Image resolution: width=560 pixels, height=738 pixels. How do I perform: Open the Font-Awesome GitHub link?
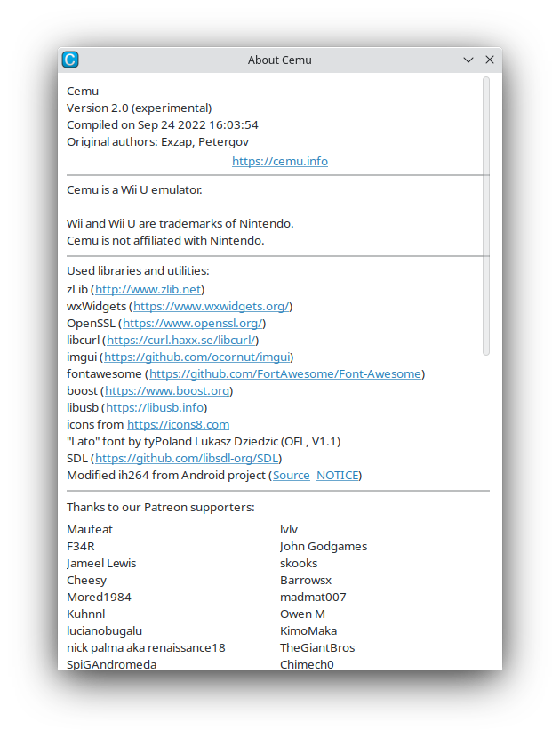tap(284, 373)
